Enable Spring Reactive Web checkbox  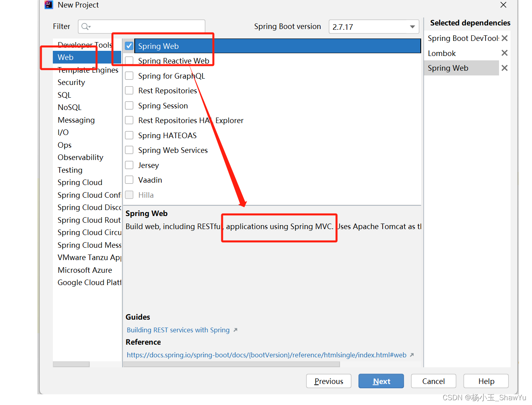click(129, 60)
